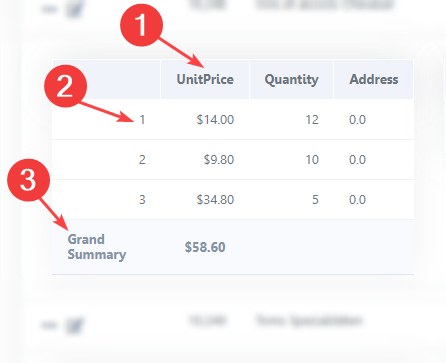
Task: Click quantity value 10
Action: [312, 160]
